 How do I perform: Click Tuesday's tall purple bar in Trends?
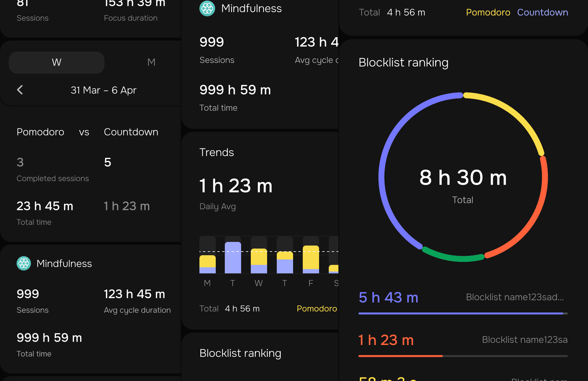(233, 258)
